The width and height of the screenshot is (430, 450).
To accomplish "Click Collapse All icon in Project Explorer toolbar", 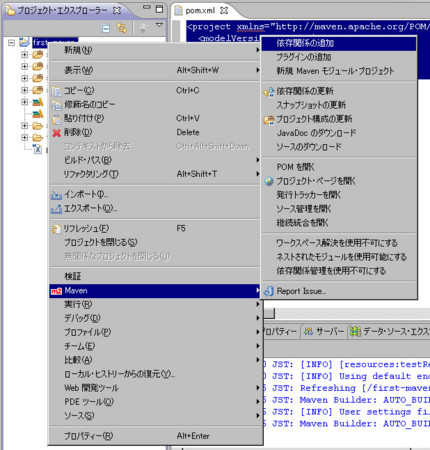I will click(x=106, y=29).
